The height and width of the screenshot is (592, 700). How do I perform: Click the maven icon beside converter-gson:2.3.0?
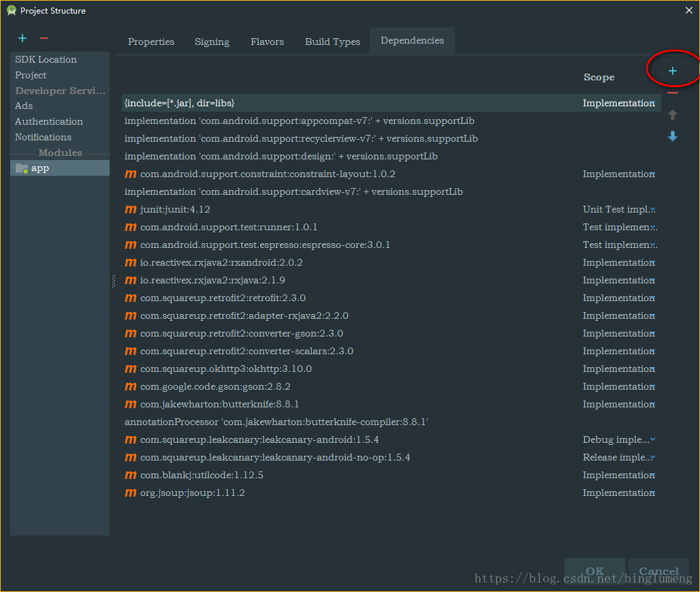click(x=130, y=333)
